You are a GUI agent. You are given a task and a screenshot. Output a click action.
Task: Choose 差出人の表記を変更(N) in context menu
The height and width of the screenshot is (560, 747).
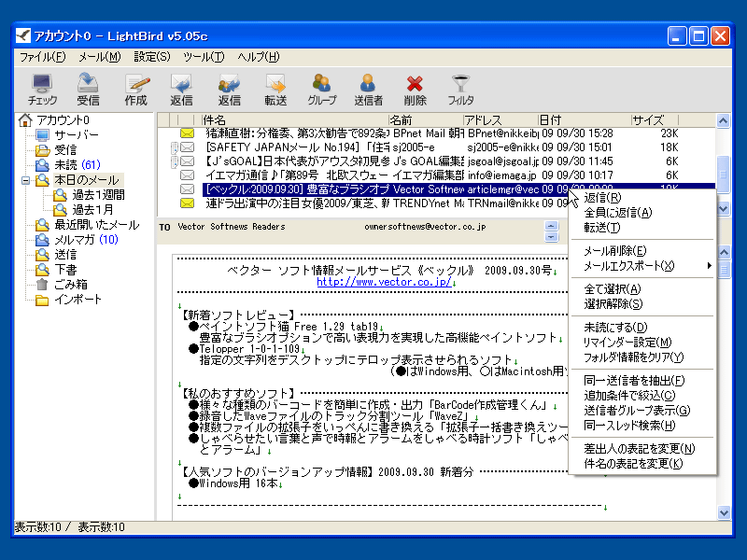tap(642, 449)
